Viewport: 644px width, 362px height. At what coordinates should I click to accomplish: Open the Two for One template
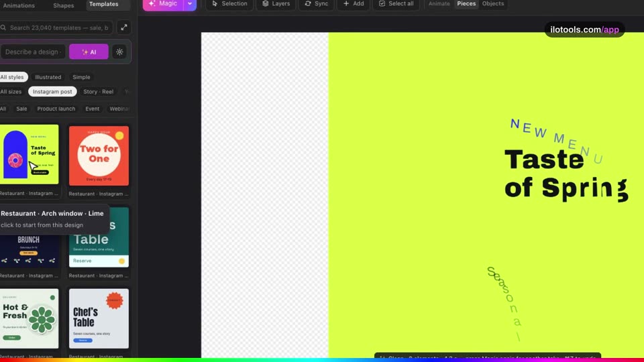pyautogui.click(x=99, y=156)
